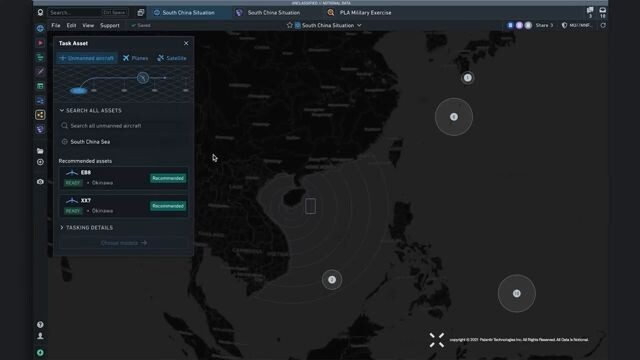Click the rectangle target near Hainan
Image resolution: width=640 pixels, height=360 pixels.
pyautogui.click(x=310, y=206)
